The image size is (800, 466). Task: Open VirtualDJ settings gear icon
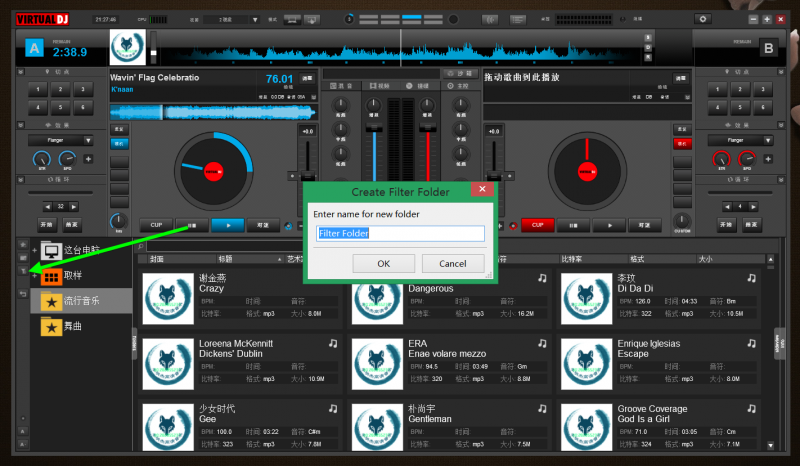click(703, 19)
